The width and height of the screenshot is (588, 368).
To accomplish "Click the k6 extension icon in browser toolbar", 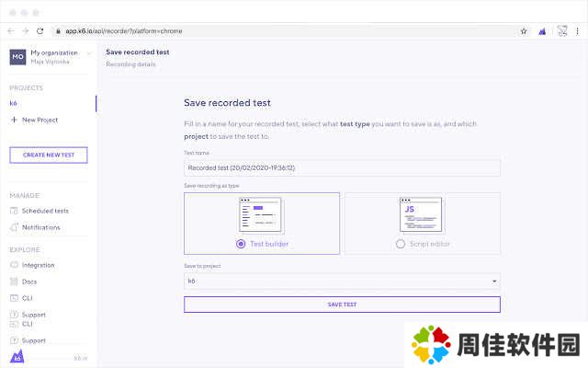I will click(541, 30).
